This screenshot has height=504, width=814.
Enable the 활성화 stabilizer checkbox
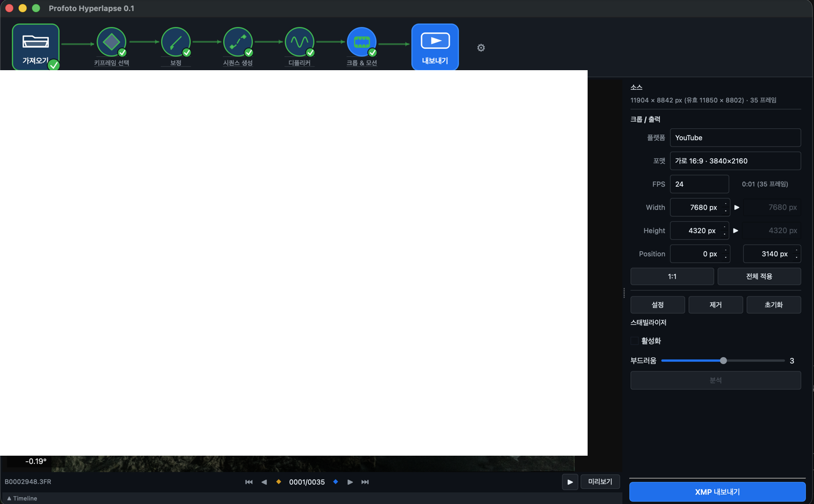tap(634, 341)
